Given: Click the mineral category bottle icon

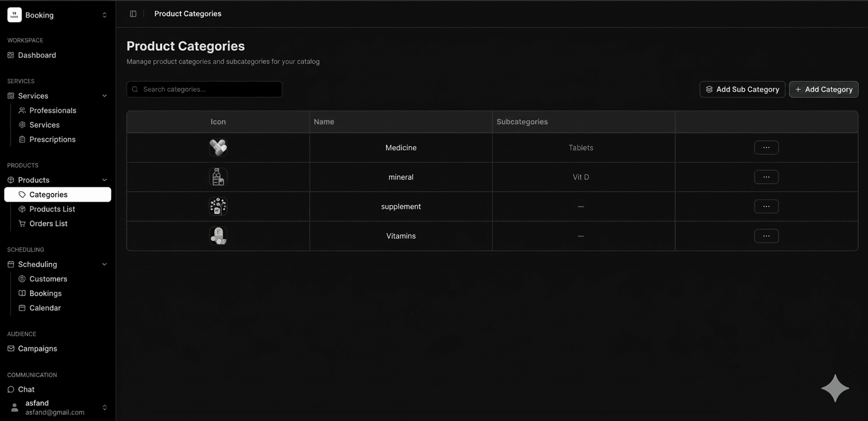Looking at the screenshot, I should (x=218, y=177).
